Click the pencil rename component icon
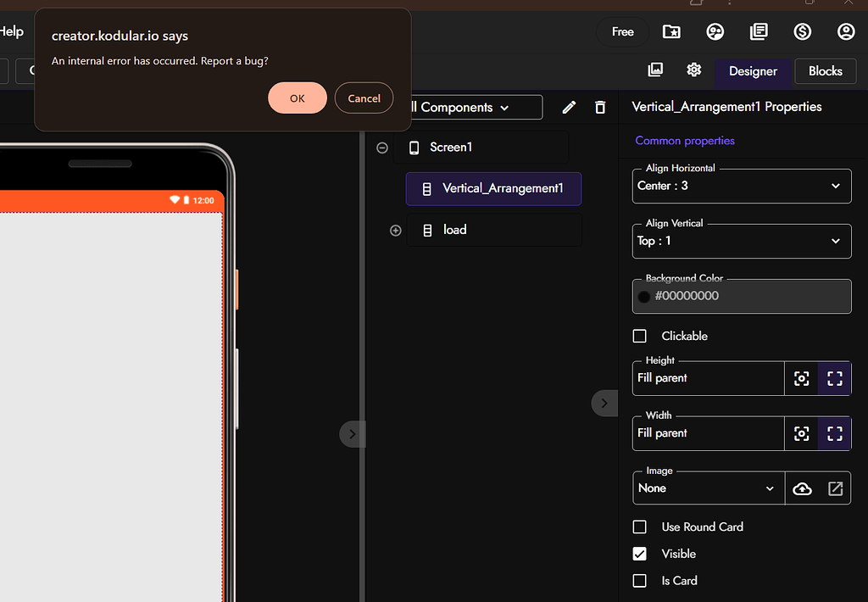The image size is (868, 602). coord(569,107)
